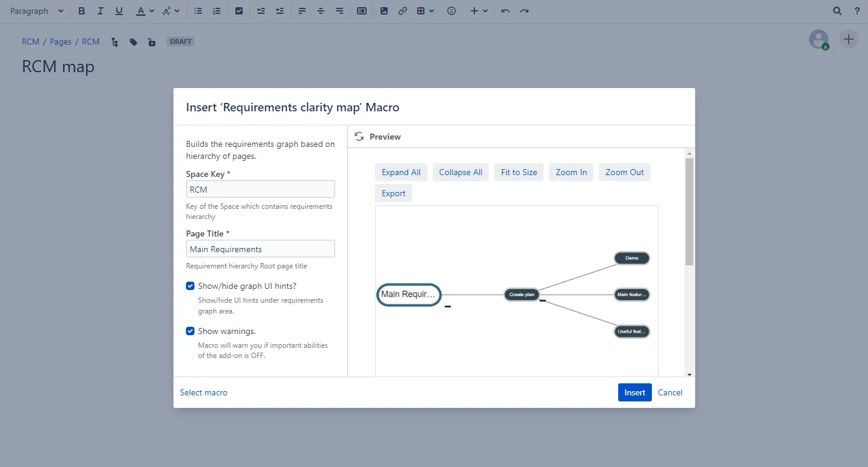Outdent the current paragraph

click(261, 11)
